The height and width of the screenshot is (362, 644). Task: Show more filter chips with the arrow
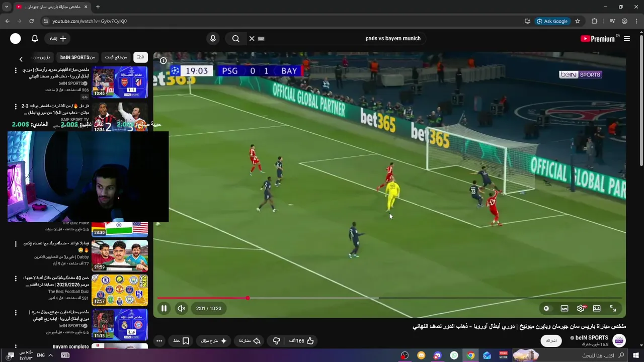[21, 59]
